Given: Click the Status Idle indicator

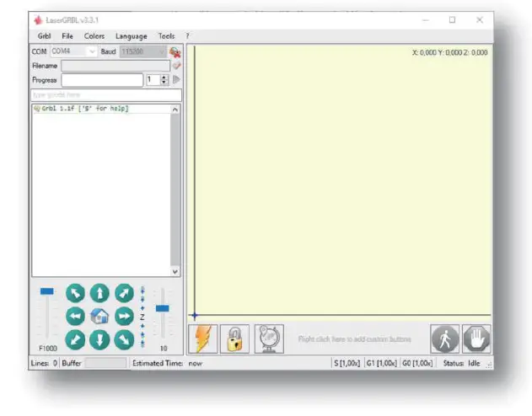Looking at the screenshot, I should pos(461,363).
